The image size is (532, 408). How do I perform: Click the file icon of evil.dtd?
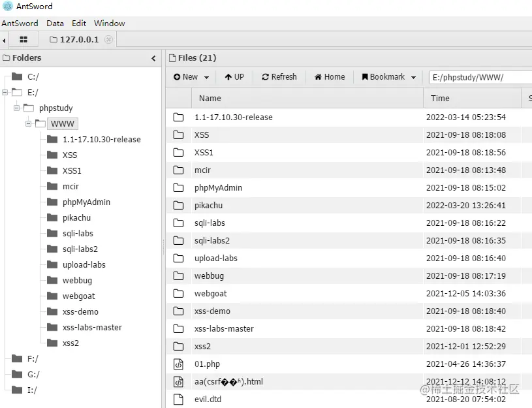(x=178, y=400)
